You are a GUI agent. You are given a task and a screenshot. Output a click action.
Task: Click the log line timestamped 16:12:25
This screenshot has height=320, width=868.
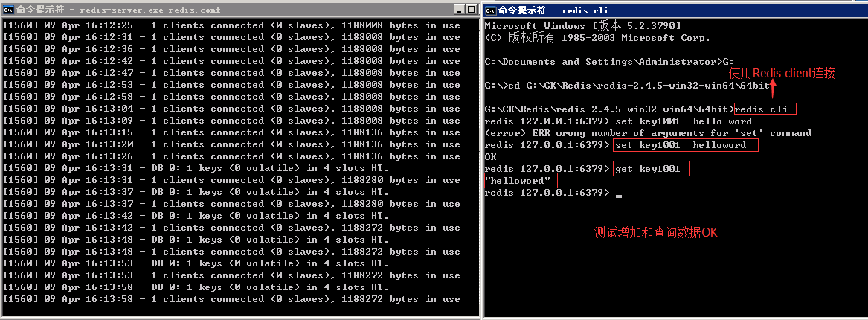pyautogui.click(x=231, y=25)
